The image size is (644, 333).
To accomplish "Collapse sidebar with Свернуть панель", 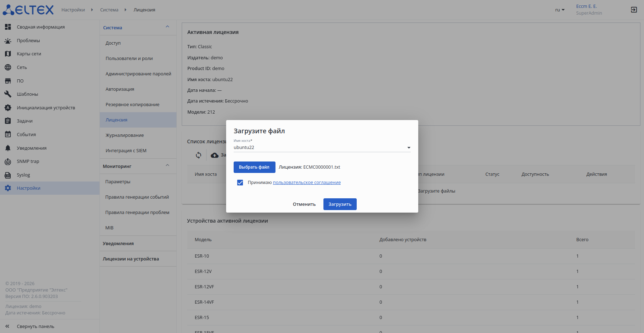I will 35,327.
